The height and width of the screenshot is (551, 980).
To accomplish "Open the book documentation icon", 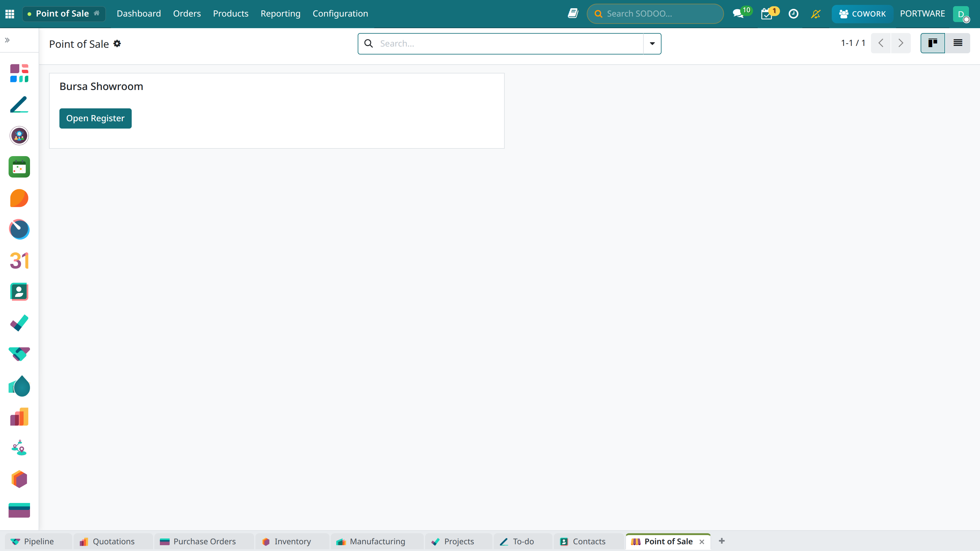I will coord(573,13).
